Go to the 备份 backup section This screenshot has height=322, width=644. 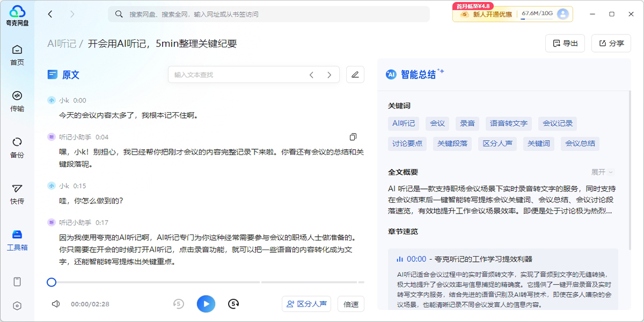click(x=17, y=148)
